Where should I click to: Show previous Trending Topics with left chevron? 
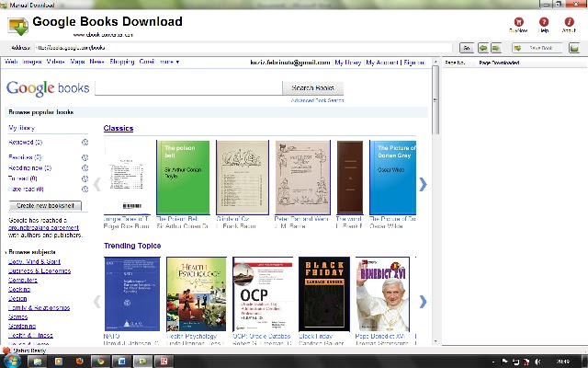pos(97,302)
